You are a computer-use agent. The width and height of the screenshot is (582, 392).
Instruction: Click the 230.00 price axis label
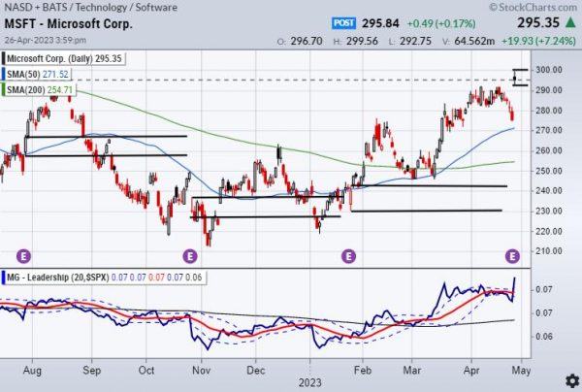[x=549, y=211]
